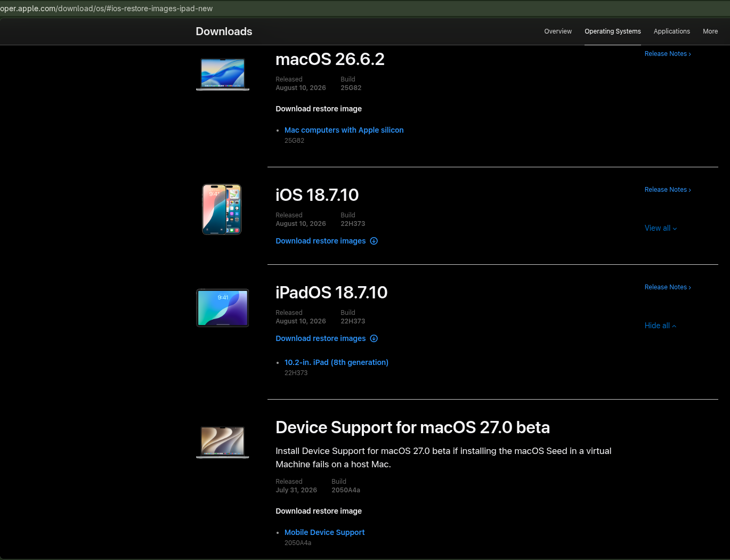Click Download restore images under iPadOS 18.7.10

(x=321, y=338)
